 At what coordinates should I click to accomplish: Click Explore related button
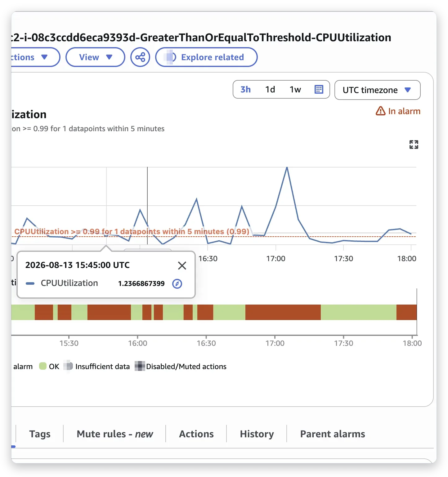pos(206,57)
